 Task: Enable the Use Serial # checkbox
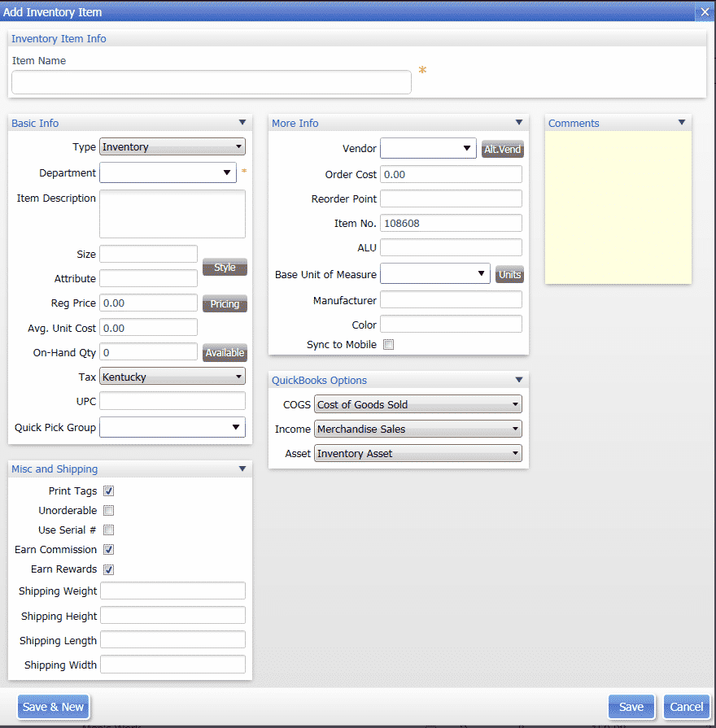click(x=109, y=530)
